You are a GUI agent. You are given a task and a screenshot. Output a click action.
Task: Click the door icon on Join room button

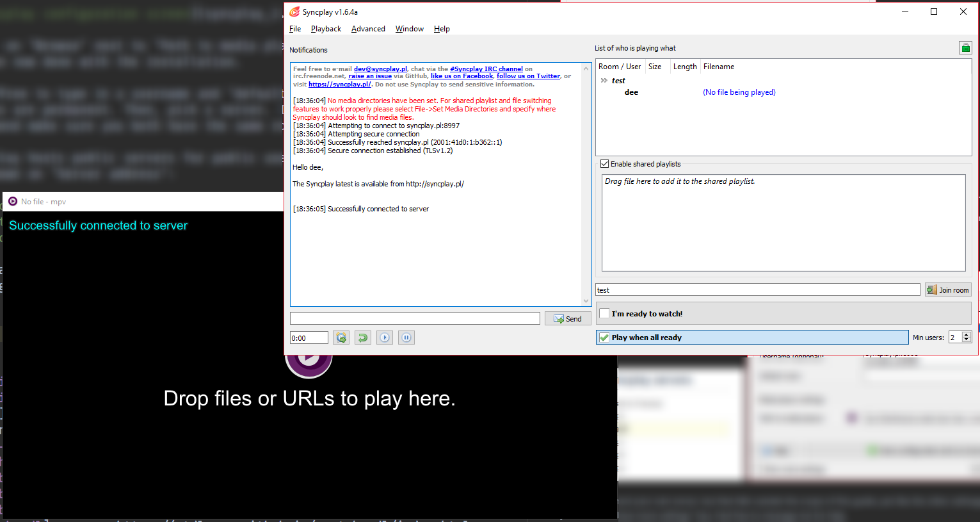point(931,289)
